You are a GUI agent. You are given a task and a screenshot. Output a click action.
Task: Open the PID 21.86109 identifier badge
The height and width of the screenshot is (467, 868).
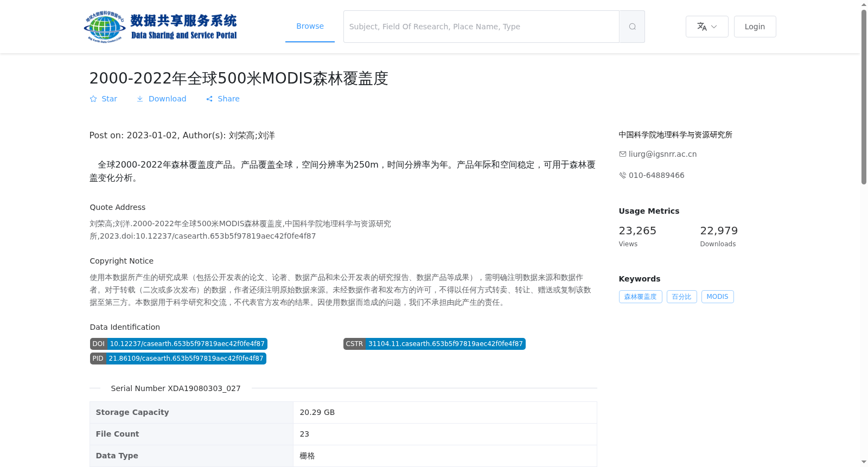point(178,359)
